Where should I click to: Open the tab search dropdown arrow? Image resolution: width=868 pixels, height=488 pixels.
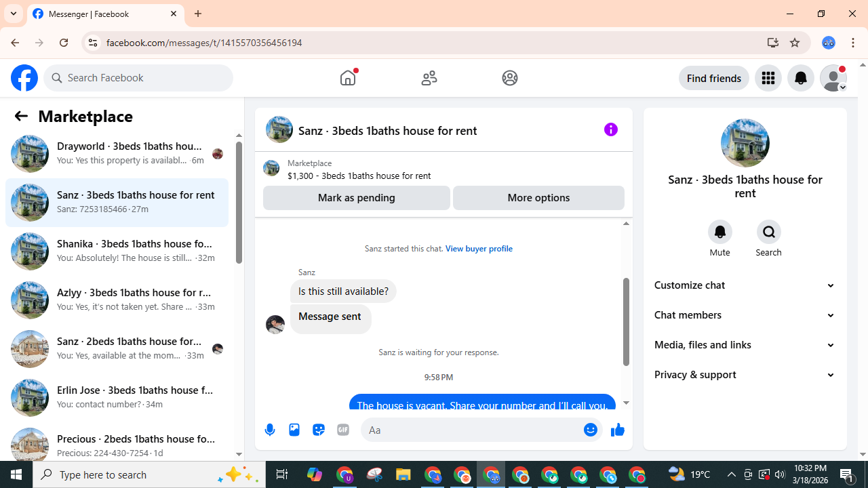[14, 14]
